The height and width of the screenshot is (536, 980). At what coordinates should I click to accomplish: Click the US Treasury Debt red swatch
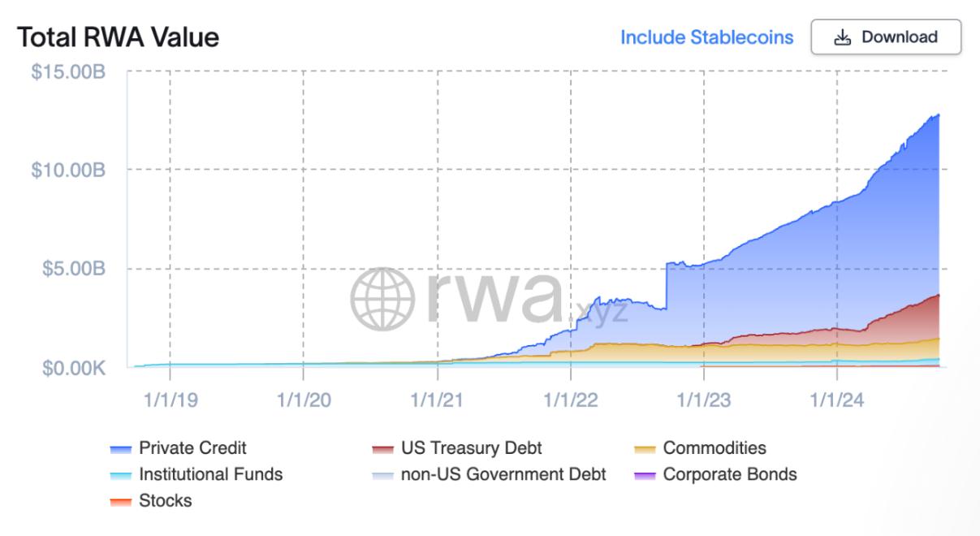(x=382, y=449)
